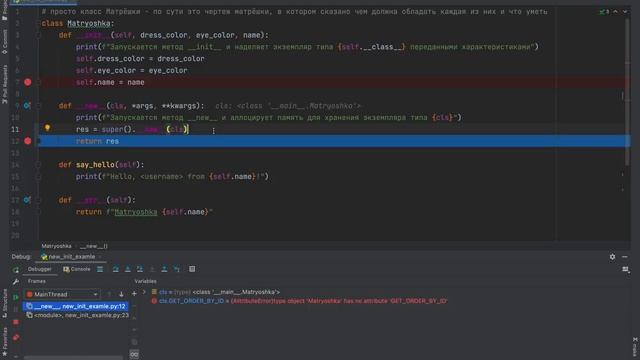
Task: Collapse the __str__ method fold marker
Action: click(x=38, y=200)
